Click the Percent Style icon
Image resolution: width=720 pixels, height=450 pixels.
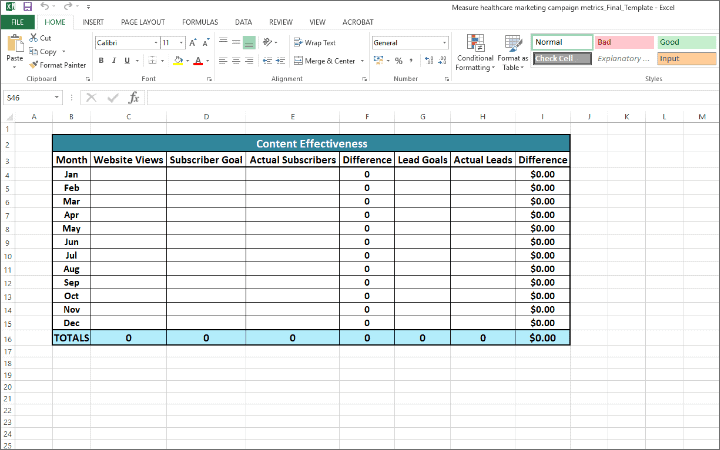[397, 61]
